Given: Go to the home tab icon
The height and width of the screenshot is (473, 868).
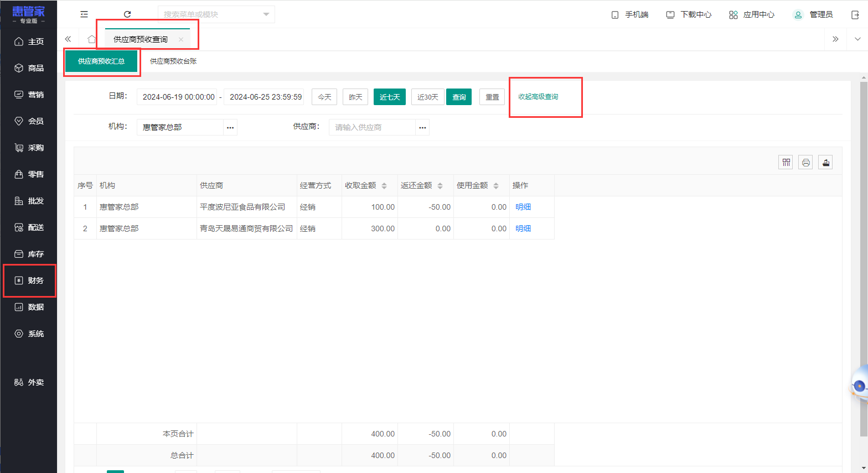Looking at the screenshot, I should 91,39.
